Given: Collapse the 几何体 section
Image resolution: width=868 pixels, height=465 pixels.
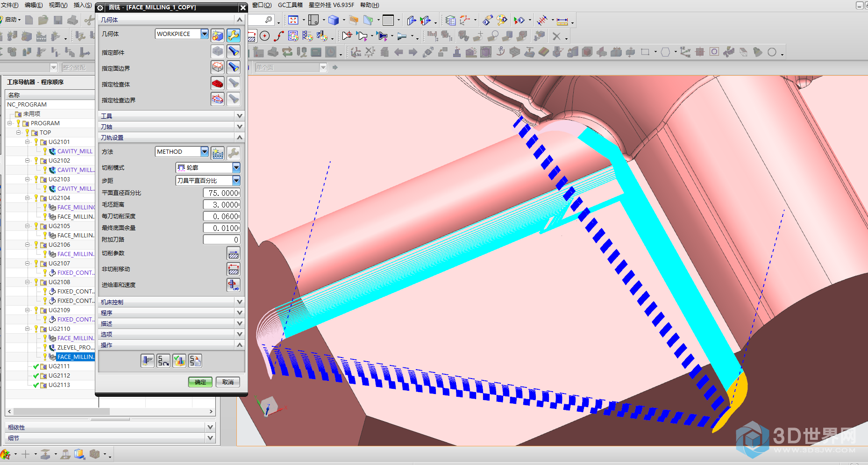Looking at the screenshot, I should [x=240, y=20].
